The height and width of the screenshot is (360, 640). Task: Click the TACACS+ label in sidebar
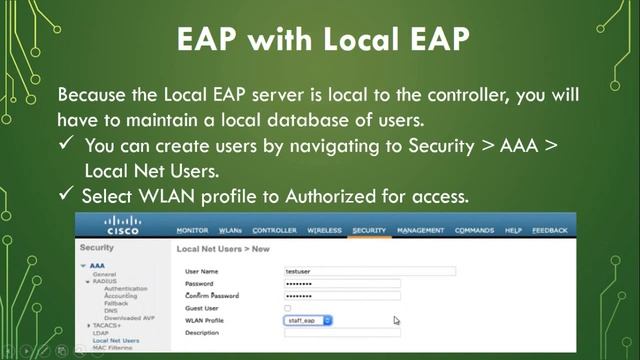[x=107, y=326]
